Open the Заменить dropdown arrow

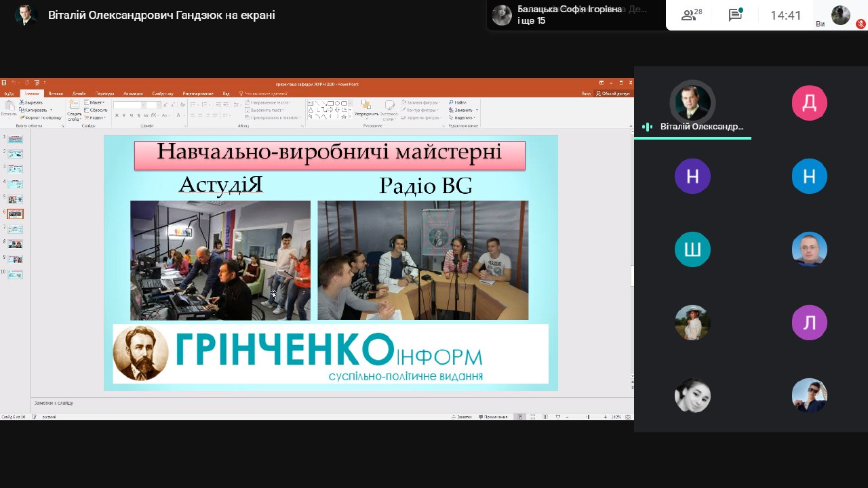(x=477, y=110)
